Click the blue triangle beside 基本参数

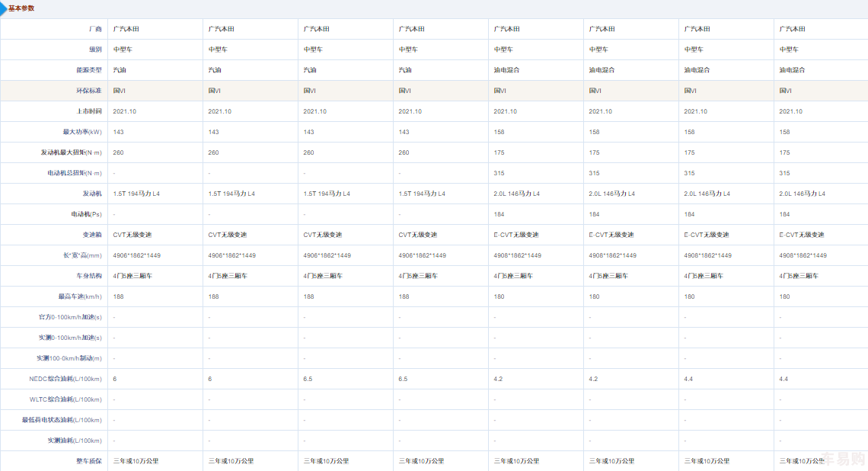pyautogui.click(x=3, y=8)
